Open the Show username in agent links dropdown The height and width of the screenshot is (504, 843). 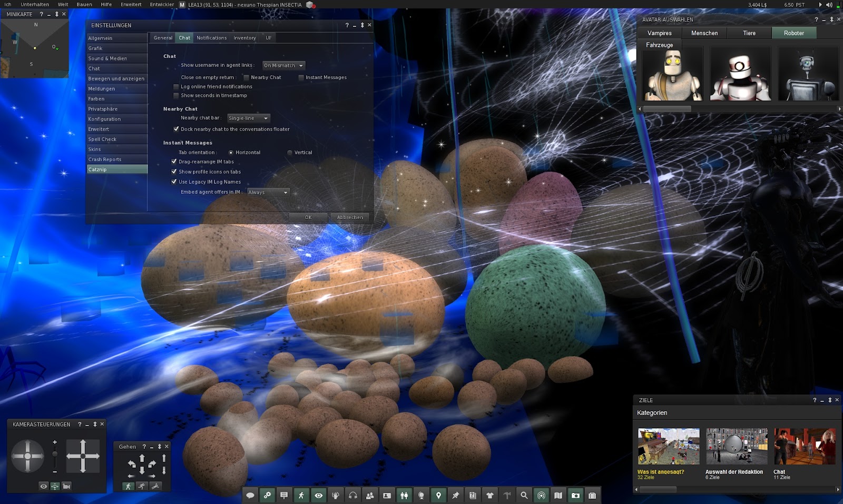click(283, 65)
